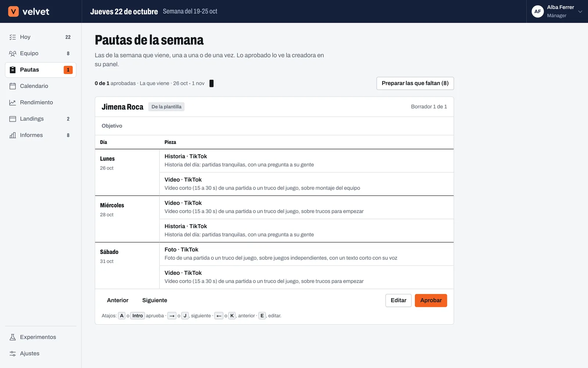The height and width of the screenshot is (368, 588).
Task: Open Calendario via its calendar icon
Action: (x=12, y=86)
